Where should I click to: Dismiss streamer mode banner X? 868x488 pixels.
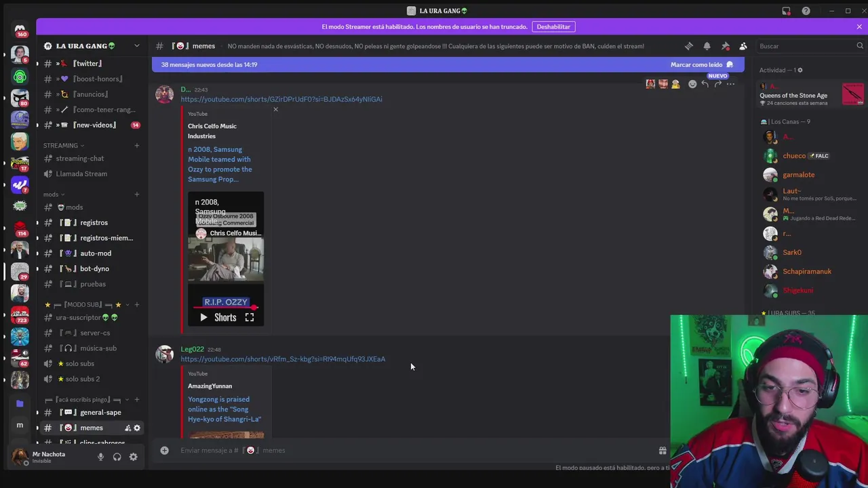[859, 26]
